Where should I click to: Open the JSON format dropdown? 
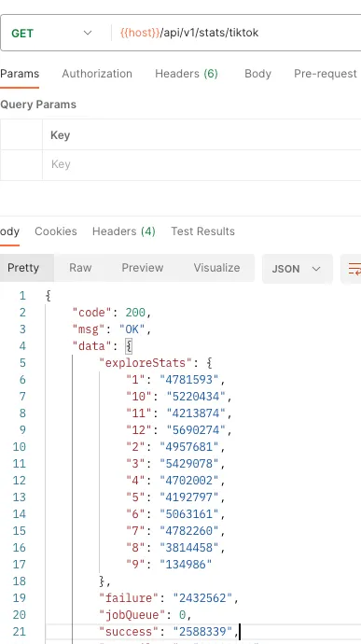point(297,269)
